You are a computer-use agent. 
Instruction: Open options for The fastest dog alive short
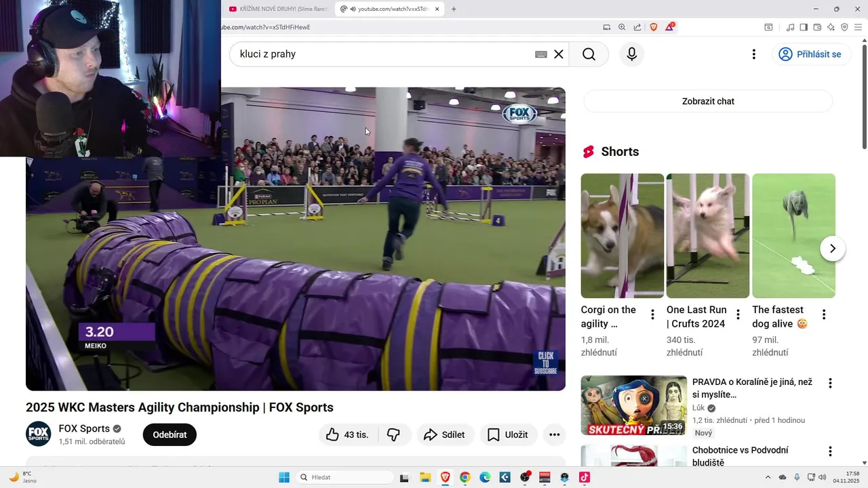click(824, 314)
